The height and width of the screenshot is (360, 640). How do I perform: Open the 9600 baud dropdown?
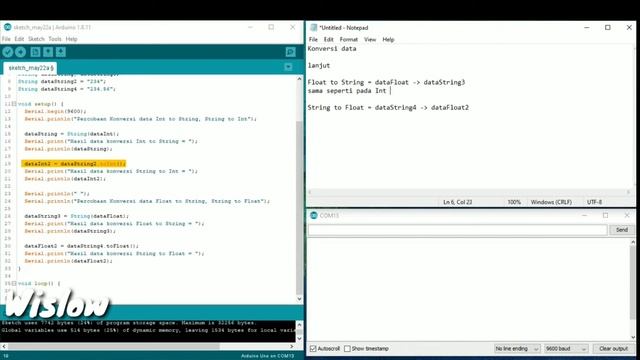[566, 349]
